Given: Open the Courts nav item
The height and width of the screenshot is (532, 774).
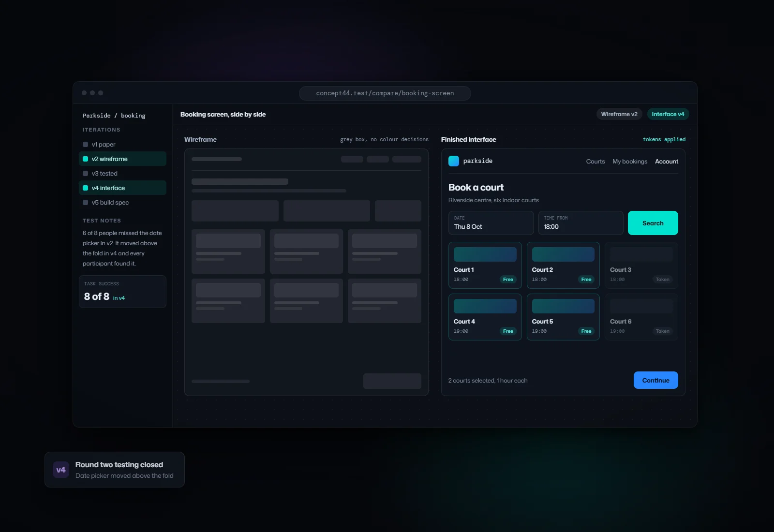Looking at the screenshot, I should [595, 162].
